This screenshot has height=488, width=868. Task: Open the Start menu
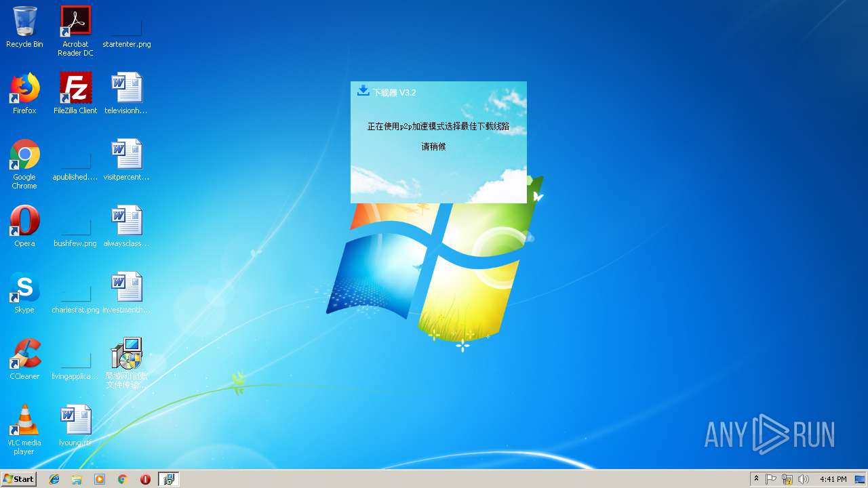point(19,479)
